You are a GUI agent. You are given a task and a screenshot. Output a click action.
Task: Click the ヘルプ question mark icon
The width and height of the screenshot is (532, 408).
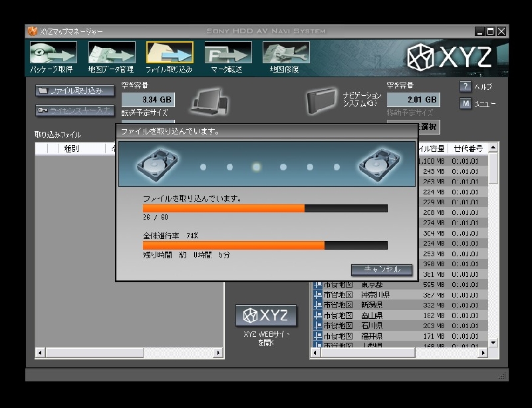(465, 87)
